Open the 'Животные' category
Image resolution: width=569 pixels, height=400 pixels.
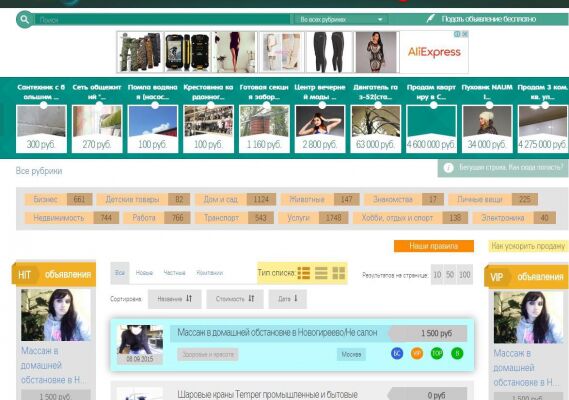point(320,199)
